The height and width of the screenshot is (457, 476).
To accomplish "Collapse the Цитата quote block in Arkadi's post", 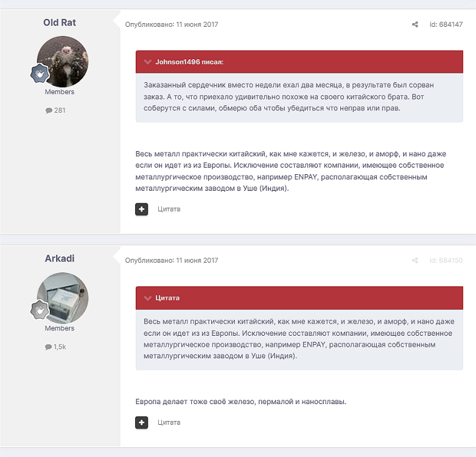I will point(147,298).
